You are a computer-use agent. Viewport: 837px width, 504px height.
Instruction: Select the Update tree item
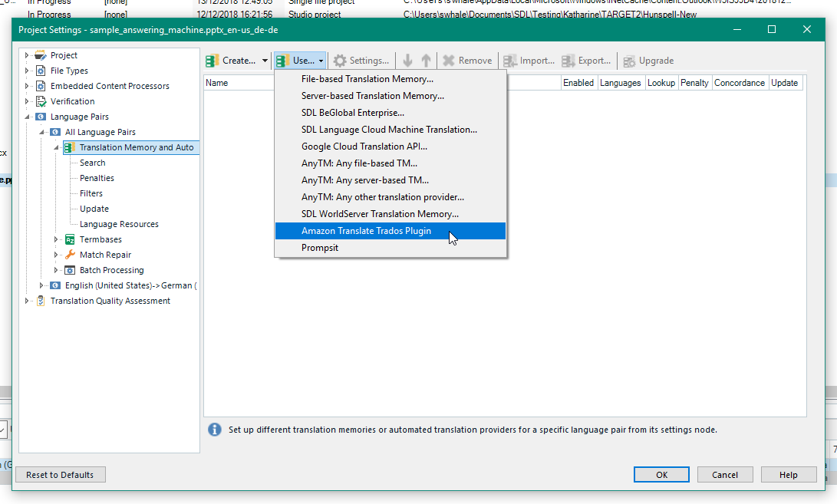click(94, 209)
